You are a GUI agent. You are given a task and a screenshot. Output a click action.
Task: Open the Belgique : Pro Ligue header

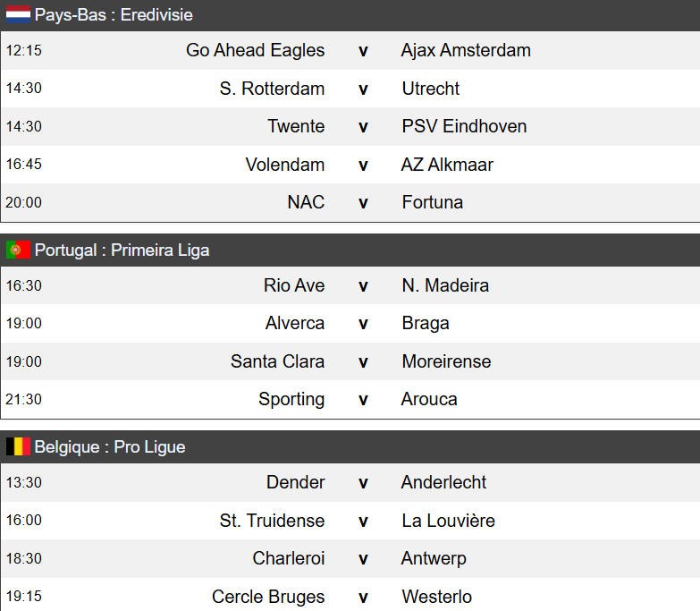(x=110, y=447)
